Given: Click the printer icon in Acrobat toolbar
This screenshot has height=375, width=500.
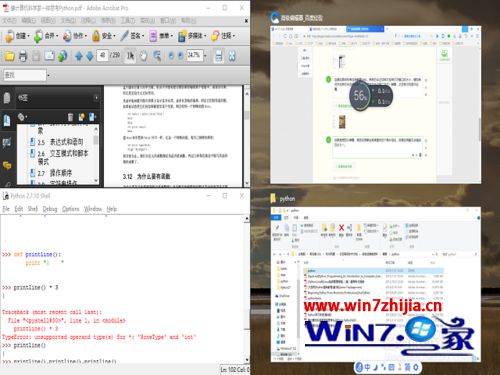Looking at the screenshot, I should [x=23, y=56].
